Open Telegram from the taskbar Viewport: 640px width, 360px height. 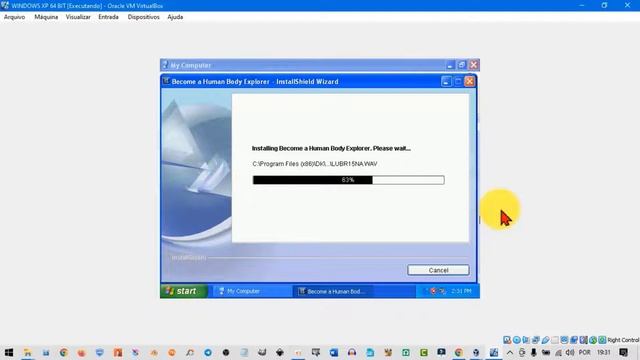(x=208, y=352)
